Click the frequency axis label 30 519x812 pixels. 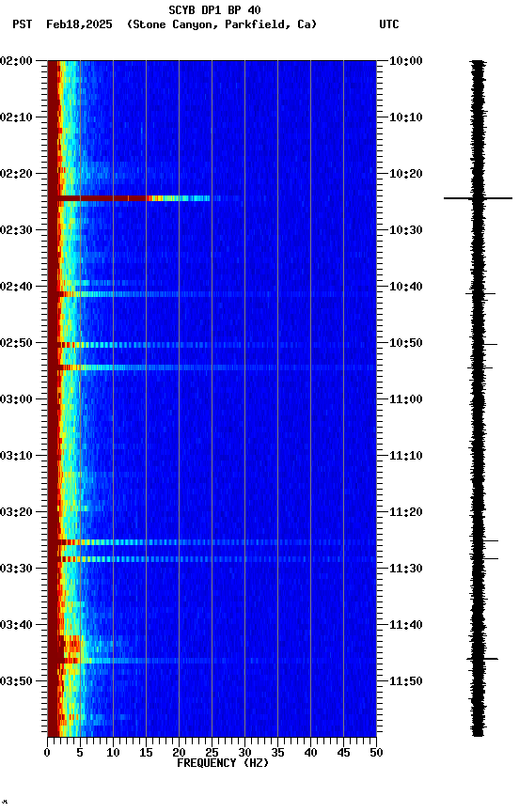click(x=244, y=753)
